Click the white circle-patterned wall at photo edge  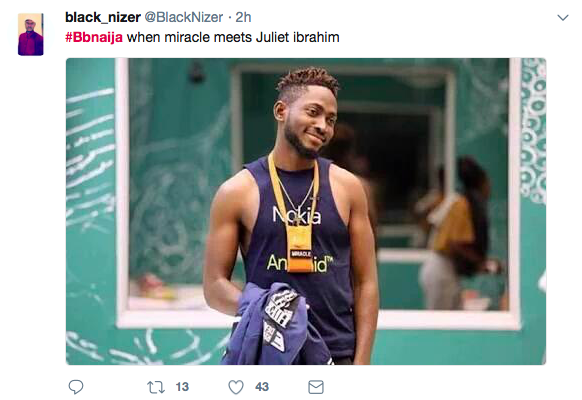tap(533, 130)
